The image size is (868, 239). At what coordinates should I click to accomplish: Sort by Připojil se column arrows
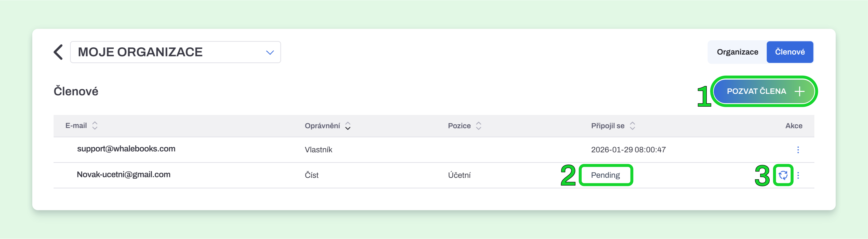[x=632, y=126]
